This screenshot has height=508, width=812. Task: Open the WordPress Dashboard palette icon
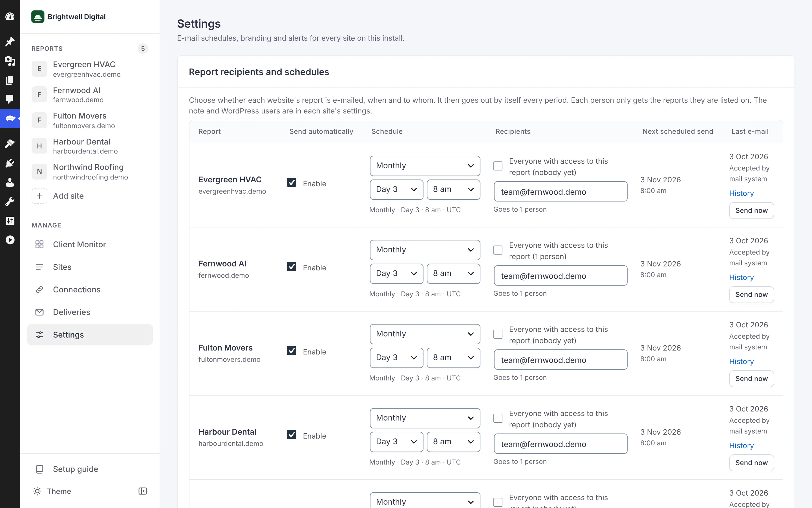[10, 16]
